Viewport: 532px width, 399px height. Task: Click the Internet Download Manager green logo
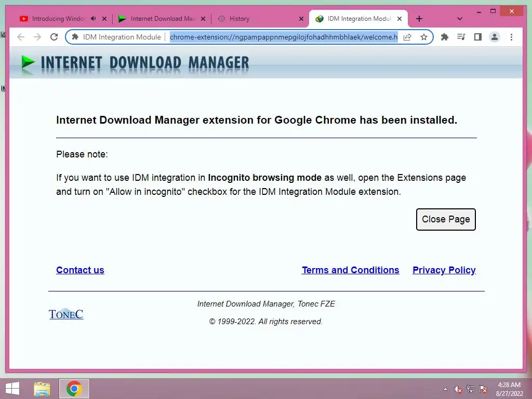(x=28, y=63)
